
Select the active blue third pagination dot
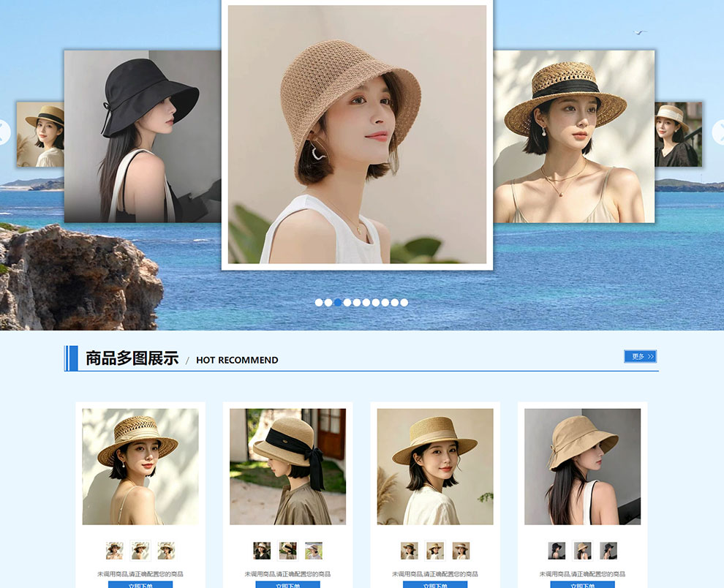point(338,303)
